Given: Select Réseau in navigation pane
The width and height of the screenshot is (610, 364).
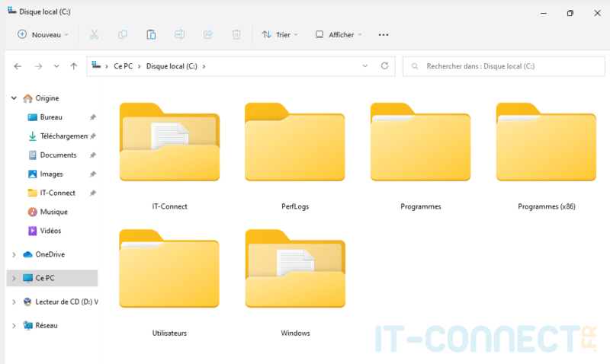Looking at the screenshot, I should coord(47,326).
